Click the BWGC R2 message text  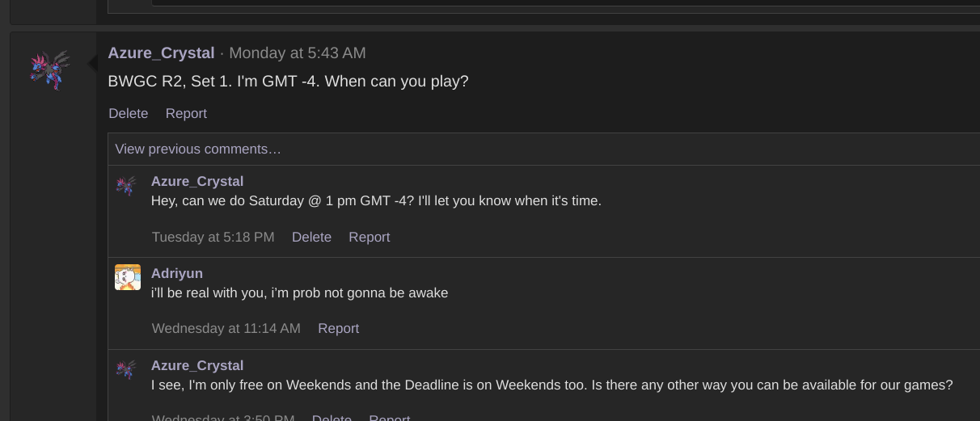tap(288, 82)
